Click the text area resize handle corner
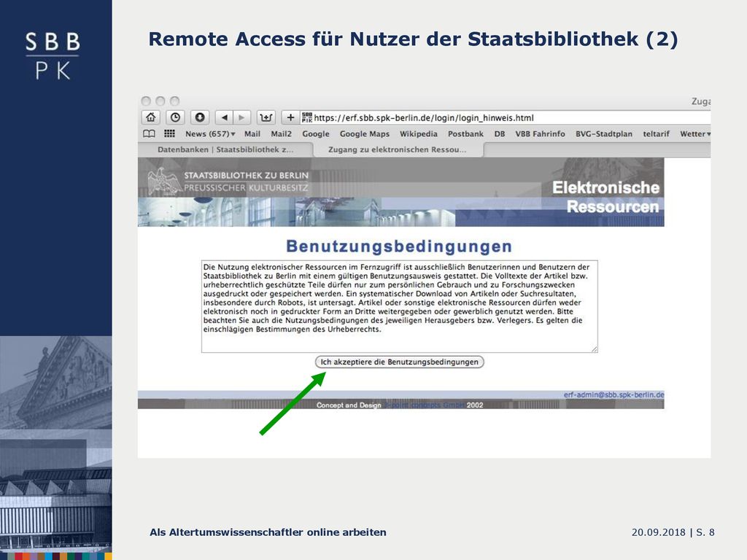The image size is (747, 560). coord(594,349)
